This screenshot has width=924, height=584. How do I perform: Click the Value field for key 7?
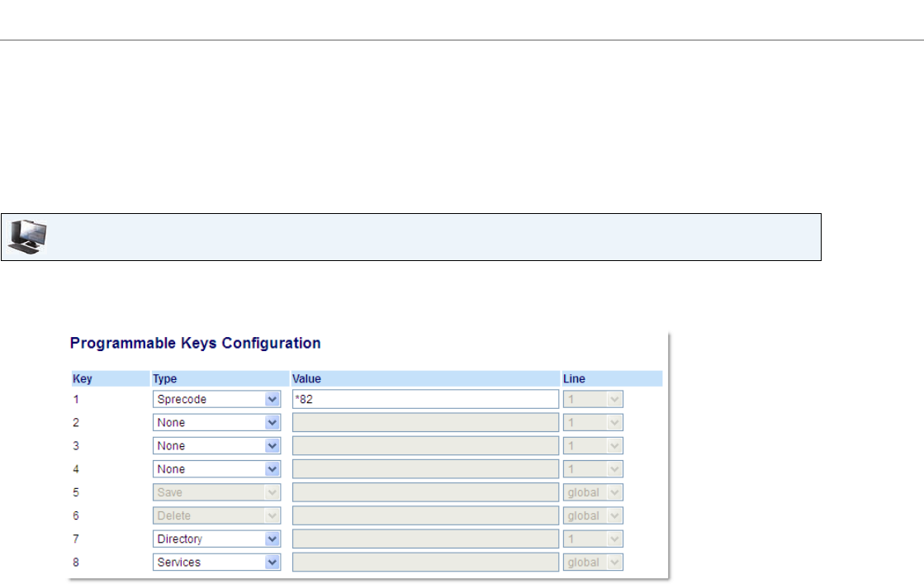(425, 539)
